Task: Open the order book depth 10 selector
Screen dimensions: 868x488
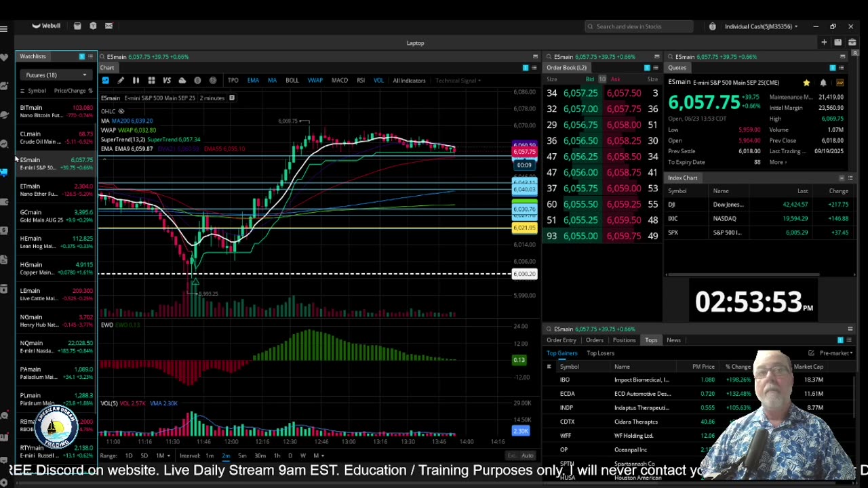Action: 602,79
